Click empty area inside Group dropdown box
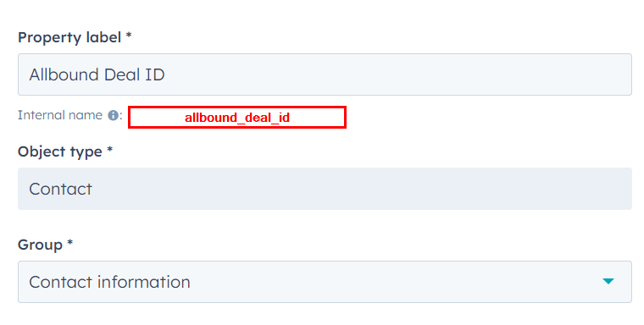The image size is (644, 325). click(x=390, y=282)
